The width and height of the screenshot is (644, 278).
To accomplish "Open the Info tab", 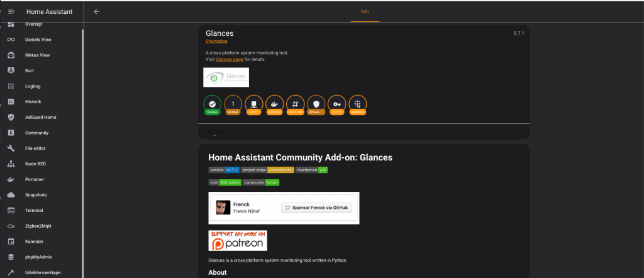I will tap(365, 11).
